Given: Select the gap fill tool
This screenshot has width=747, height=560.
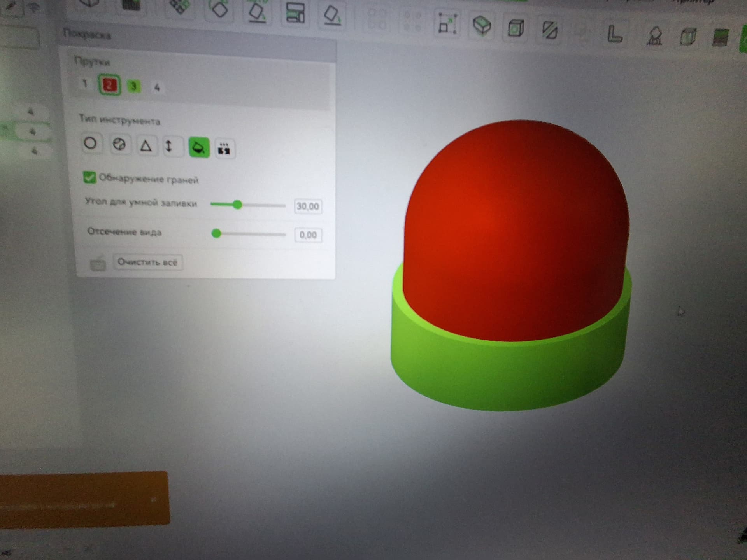Looking at the screenshot, I should click(x=224, y=149).
